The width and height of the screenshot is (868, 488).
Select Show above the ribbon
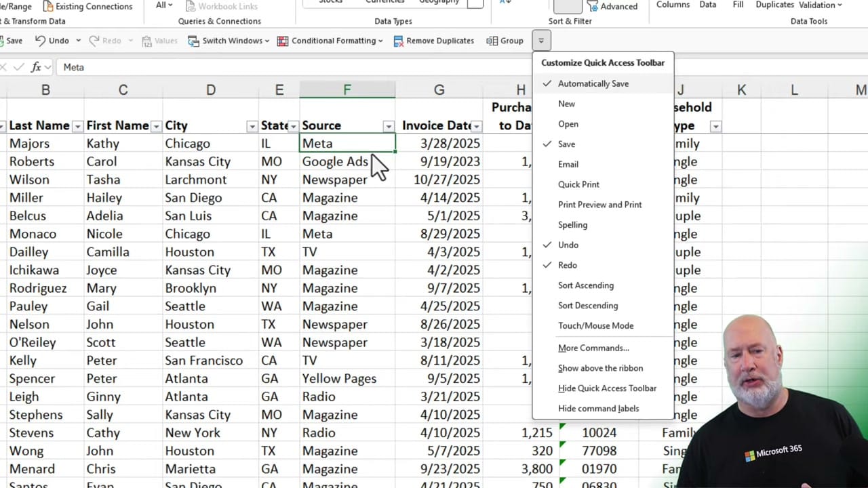pyautogui.click(x=600, y=368)
